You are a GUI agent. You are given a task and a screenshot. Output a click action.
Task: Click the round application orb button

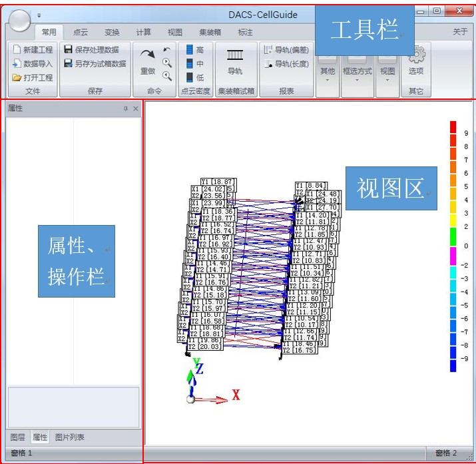19,20
